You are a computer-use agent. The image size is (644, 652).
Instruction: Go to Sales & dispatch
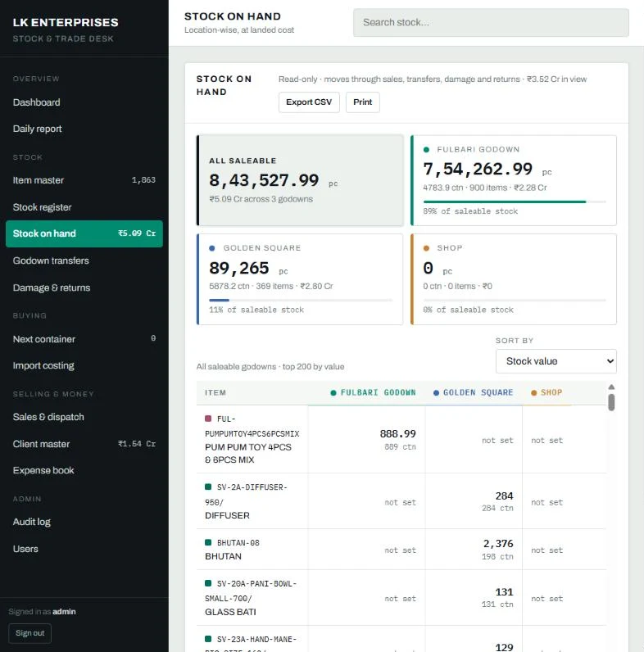pos(84,417)
